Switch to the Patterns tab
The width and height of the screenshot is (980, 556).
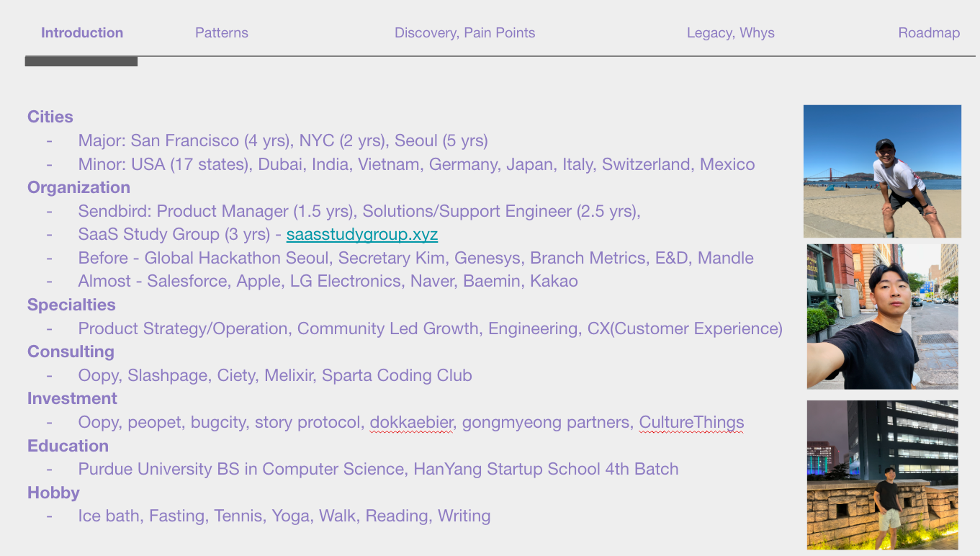(x=222, y=32)
